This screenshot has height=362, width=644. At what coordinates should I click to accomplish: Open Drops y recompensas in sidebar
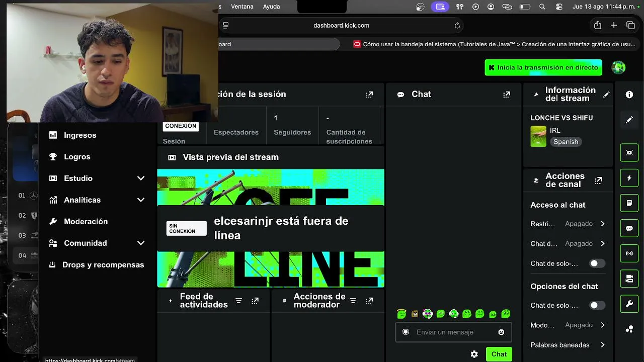click(x=103, y=265)
